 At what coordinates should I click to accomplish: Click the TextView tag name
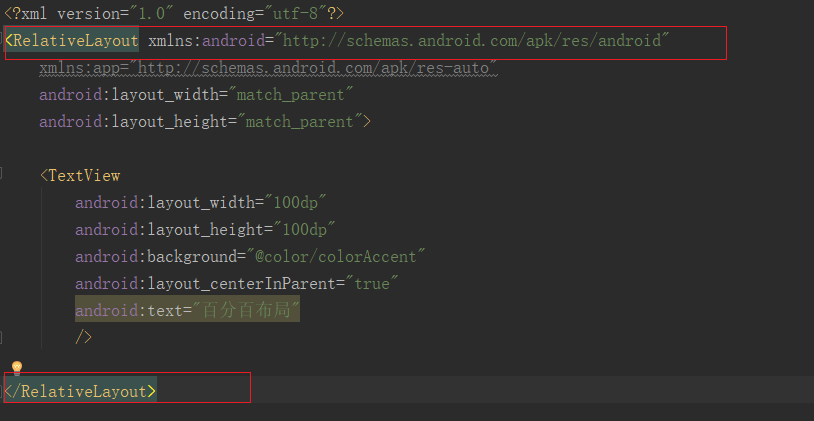[84, 176]
